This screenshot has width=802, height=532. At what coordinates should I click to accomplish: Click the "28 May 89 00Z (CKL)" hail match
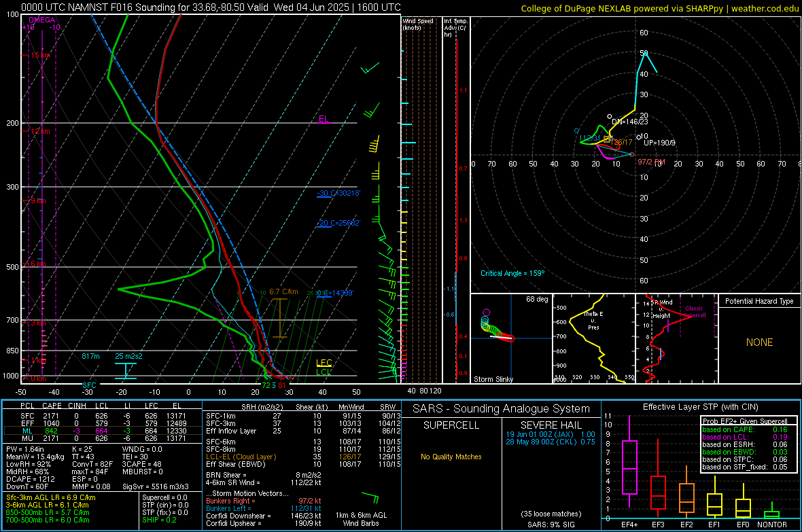pyautogui.click(x=540, y=442)
